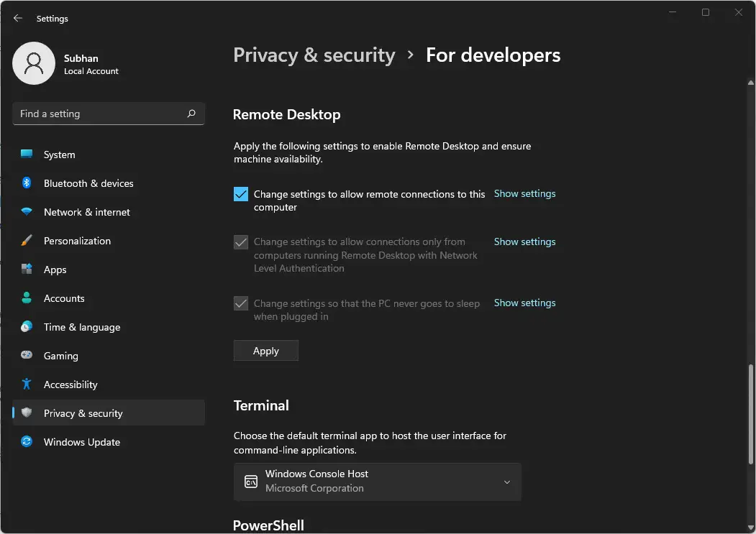Click the search magnifier icon

point(191,114)
